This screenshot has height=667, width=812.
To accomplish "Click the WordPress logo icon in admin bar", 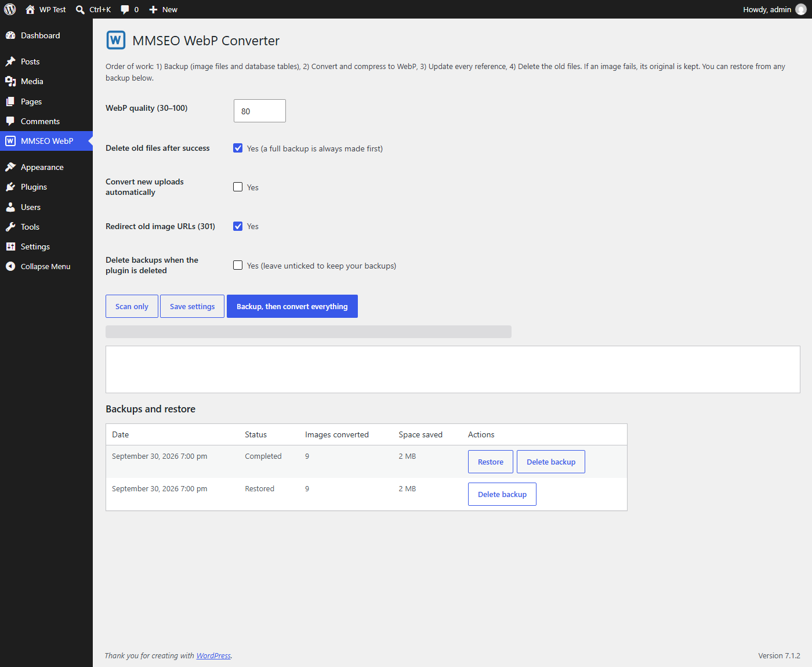I will click(10, 9).
